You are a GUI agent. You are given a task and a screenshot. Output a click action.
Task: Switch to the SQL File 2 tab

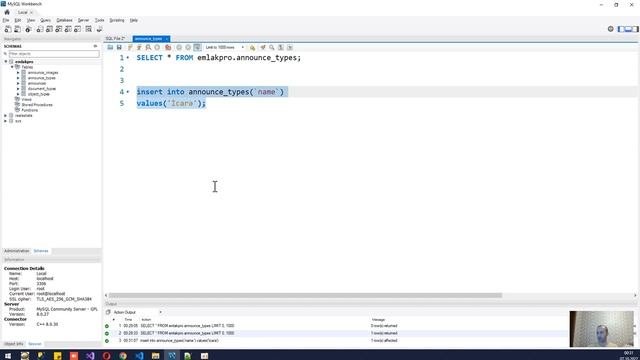[115, 39]
